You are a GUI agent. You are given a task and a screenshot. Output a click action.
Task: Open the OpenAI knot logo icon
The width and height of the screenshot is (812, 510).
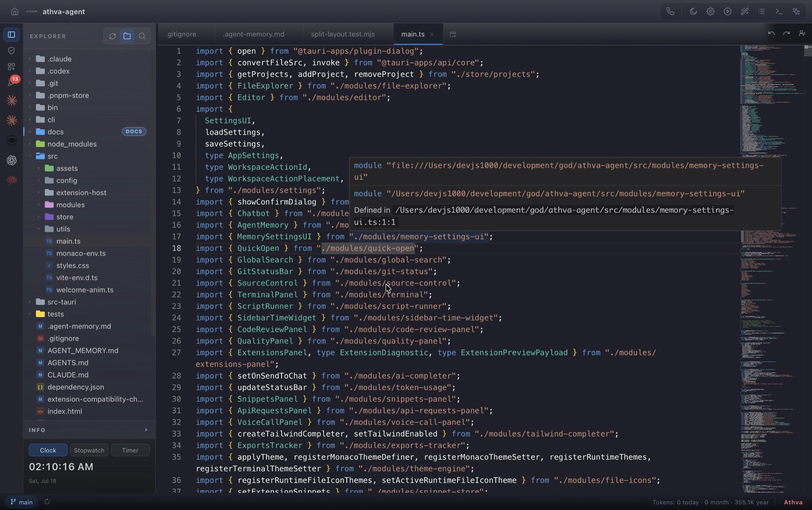[12, 160]
